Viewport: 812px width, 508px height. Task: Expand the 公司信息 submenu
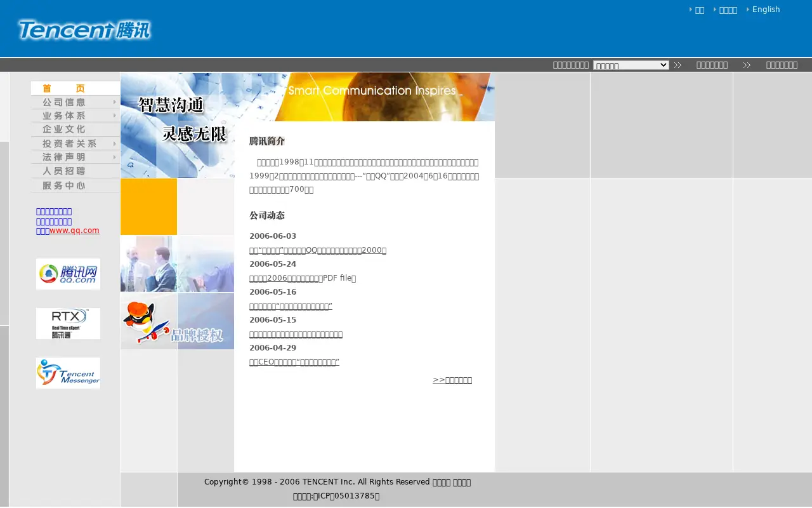click(75, 102)
